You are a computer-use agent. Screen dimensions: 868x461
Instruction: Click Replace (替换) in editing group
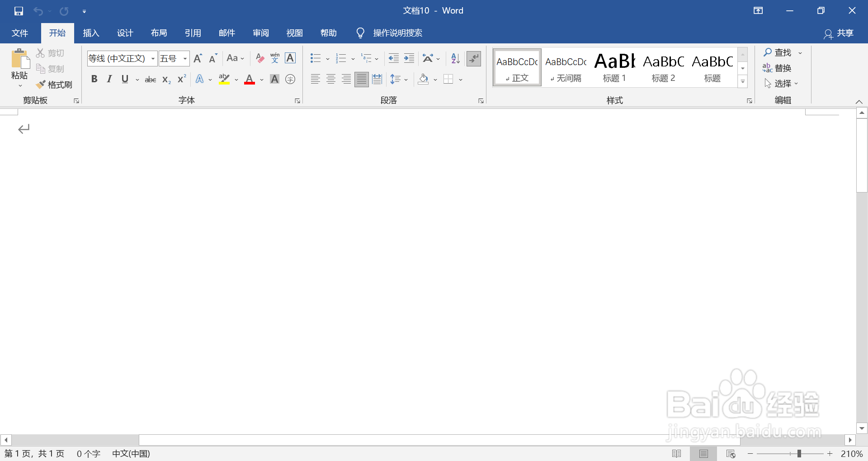point(777,68)
